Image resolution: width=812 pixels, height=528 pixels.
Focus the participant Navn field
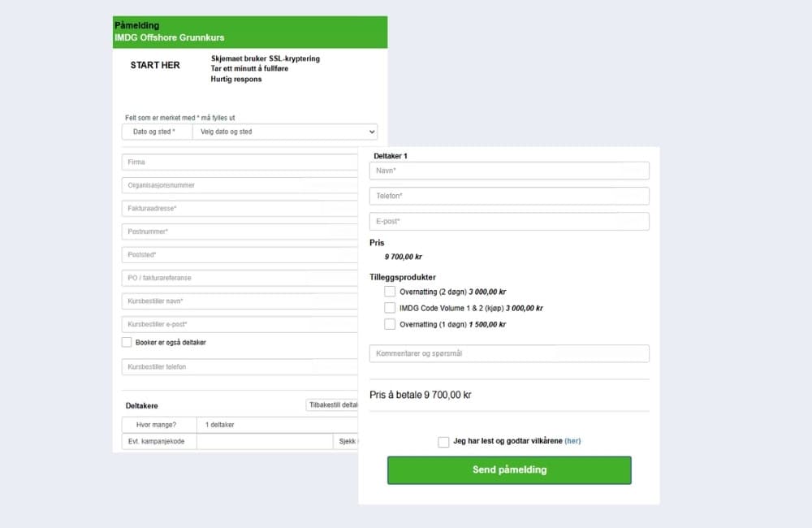(509, 171)
